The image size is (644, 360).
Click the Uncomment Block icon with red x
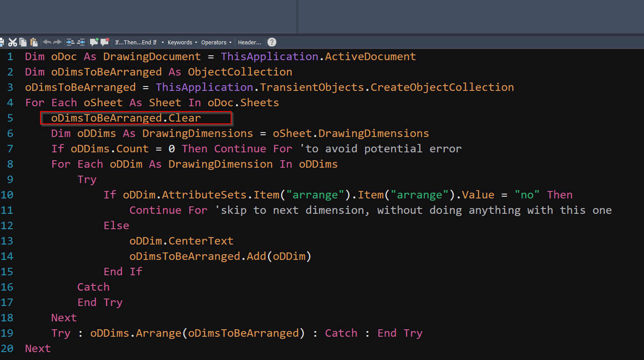[104, 42]
